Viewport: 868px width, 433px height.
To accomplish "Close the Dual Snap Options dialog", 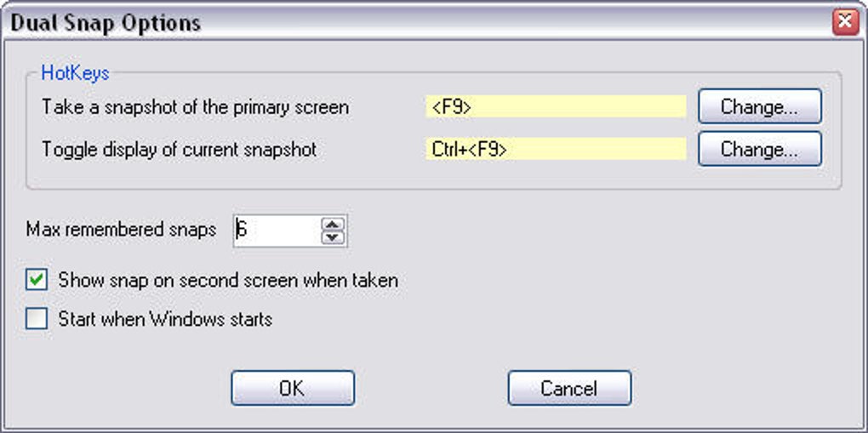I will 845,23.
